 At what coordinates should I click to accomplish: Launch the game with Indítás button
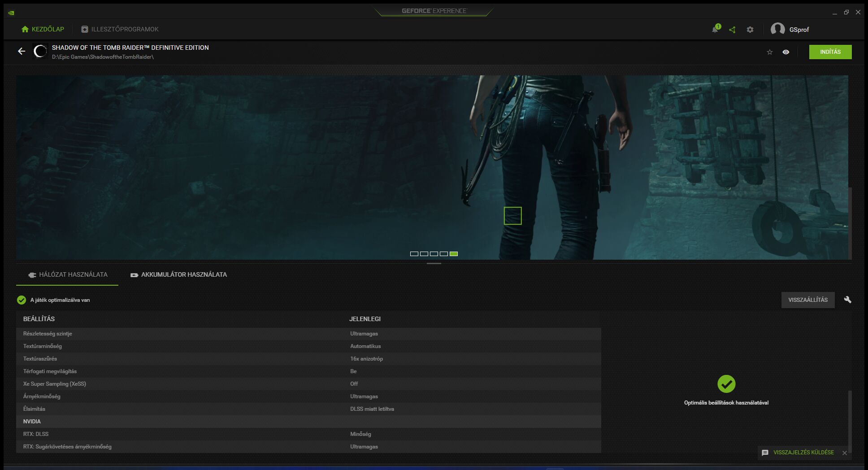[x=830, y=52]
